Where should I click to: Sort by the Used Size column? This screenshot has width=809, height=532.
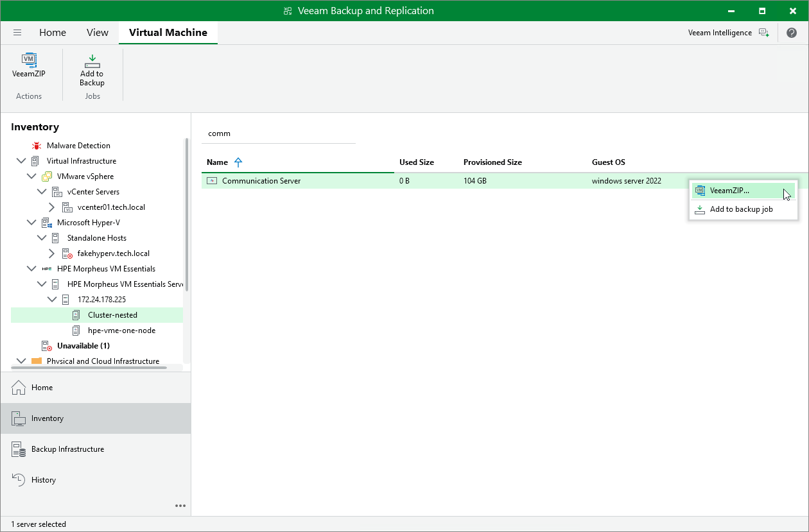[417, 162]
